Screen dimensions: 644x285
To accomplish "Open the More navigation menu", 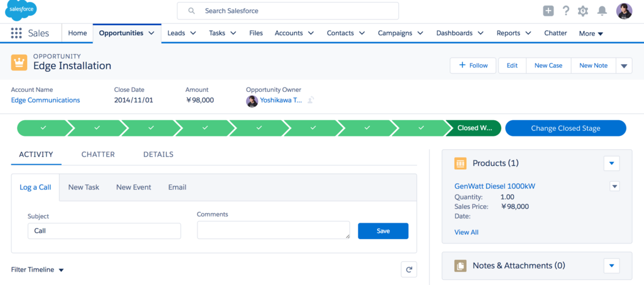I will click(591, 34).
